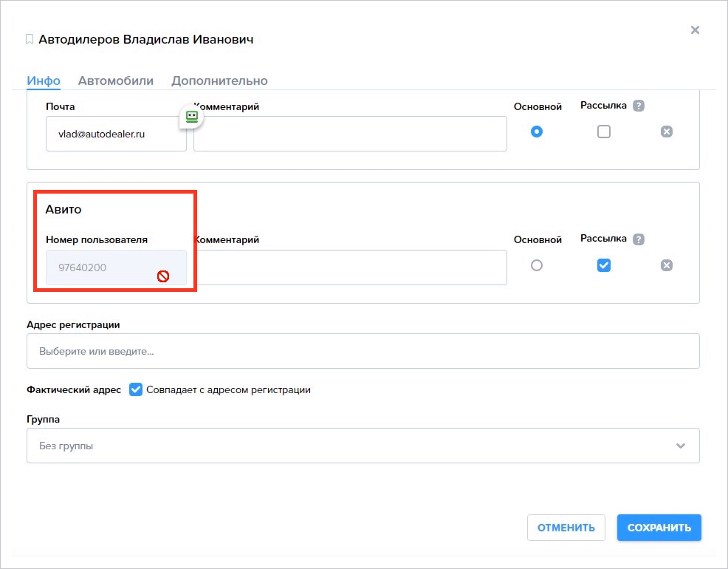The image size is (728, 569).
Task: Click the Группа dropdown chevron
Action: tap(681, 446)
